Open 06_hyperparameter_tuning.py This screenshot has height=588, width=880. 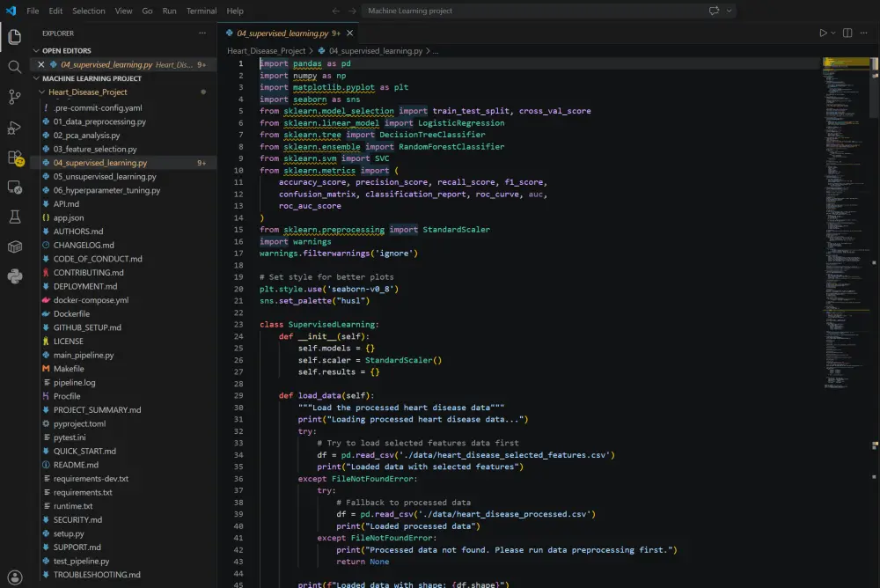click(106, 190)
